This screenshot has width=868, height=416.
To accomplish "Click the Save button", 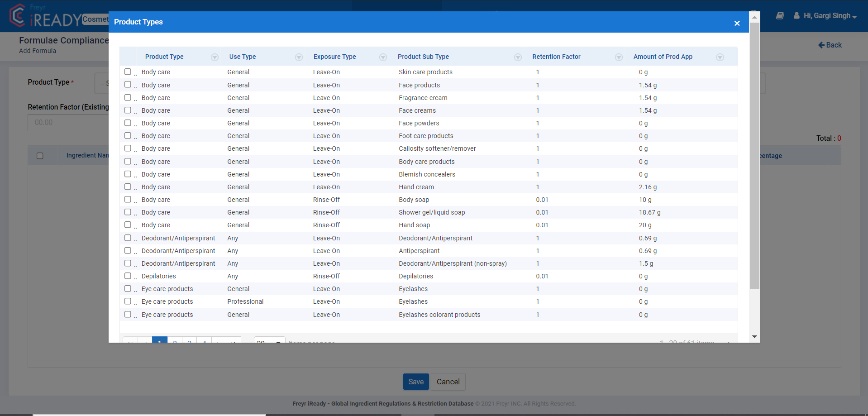I will 415,382.
